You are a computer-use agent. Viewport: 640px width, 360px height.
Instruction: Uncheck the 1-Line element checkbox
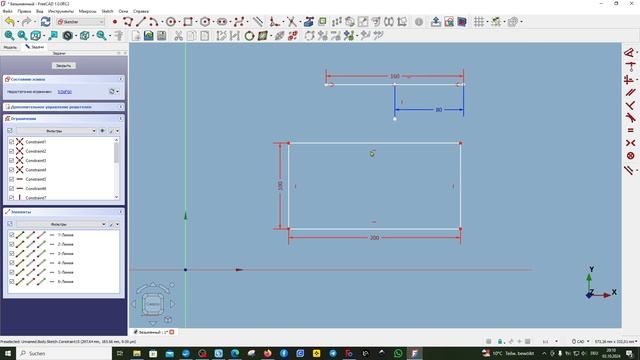pos(11,235)
